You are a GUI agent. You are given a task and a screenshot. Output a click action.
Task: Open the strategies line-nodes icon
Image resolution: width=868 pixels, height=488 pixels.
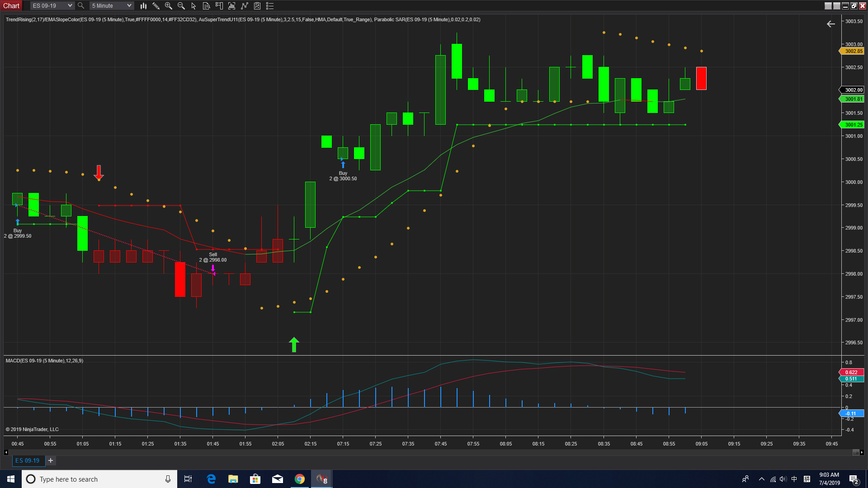(245, 6)
